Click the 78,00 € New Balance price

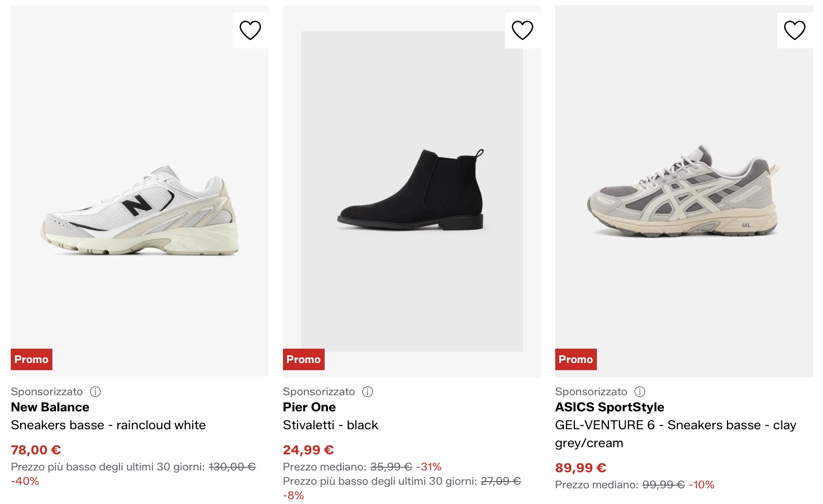(x=36, y=450)
